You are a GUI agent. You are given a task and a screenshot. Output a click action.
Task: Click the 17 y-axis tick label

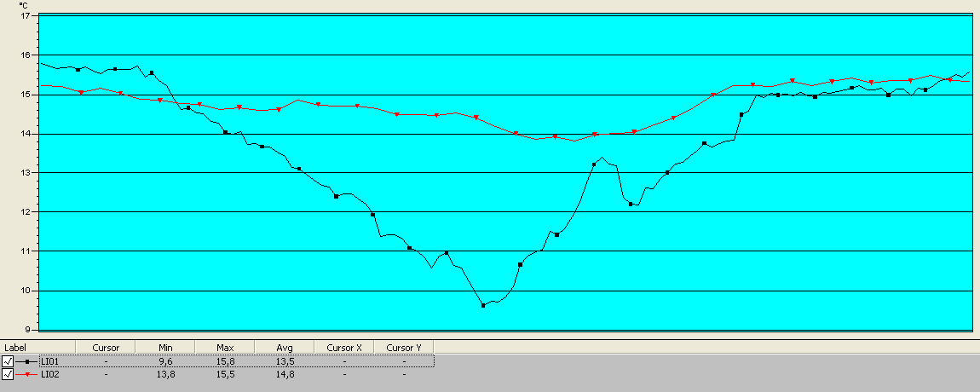(x=26, y=15)
